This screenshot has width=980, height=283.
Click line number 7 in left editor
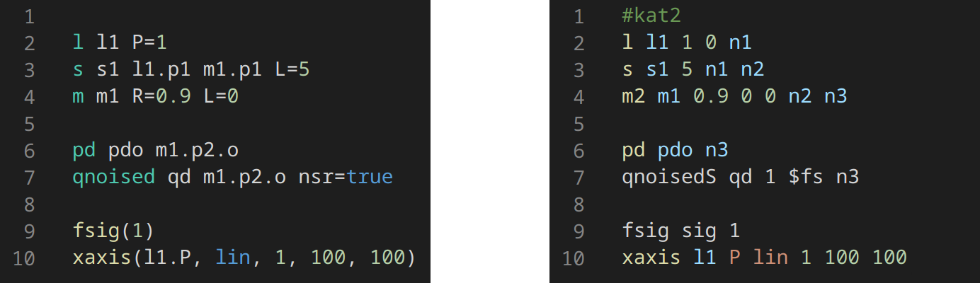coord(29,177)
